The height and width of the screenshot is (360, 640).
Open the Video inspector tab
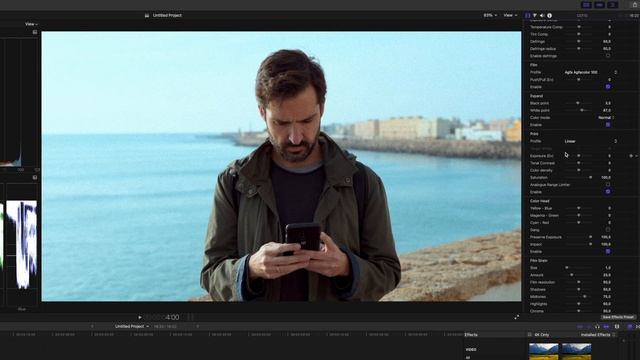click(x=527, y=16)
